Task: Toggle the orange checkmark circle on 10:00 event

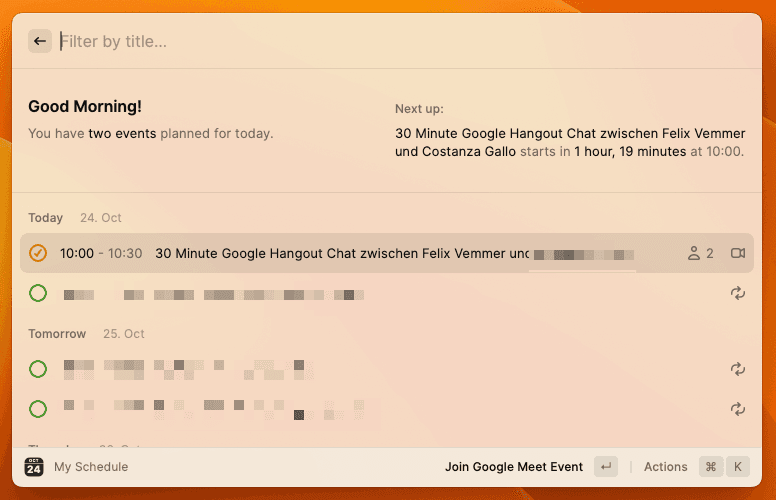Action: 38,254
